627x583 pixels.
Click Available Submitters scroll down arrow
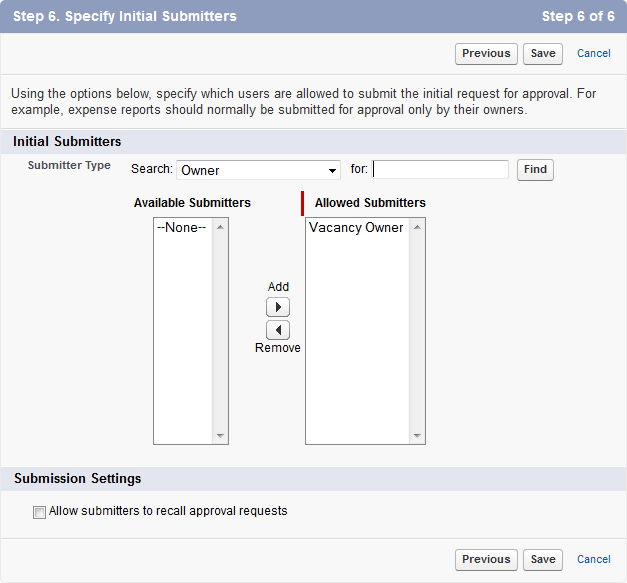pyautogui.click(x=220, y=436)
